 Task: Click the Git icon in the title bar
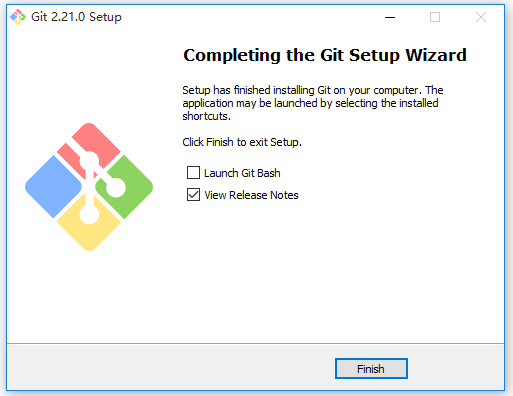pos(18,17)
